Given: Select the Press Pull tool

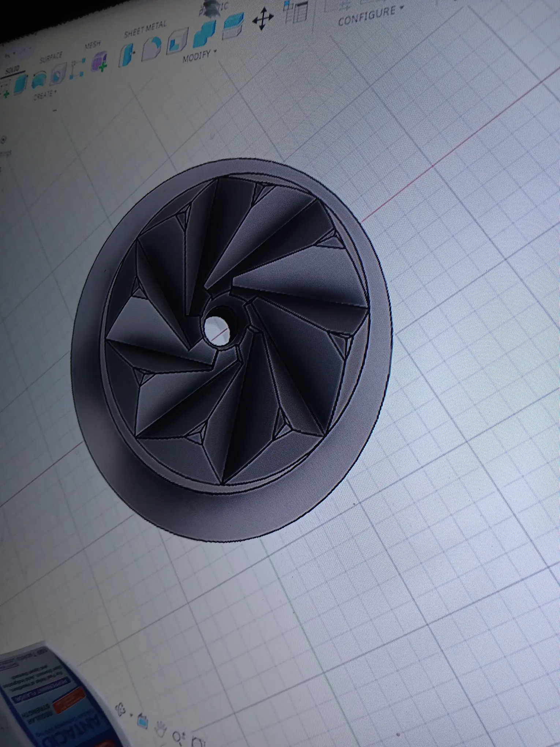Looking at the screenshot, I should [127, 55].
